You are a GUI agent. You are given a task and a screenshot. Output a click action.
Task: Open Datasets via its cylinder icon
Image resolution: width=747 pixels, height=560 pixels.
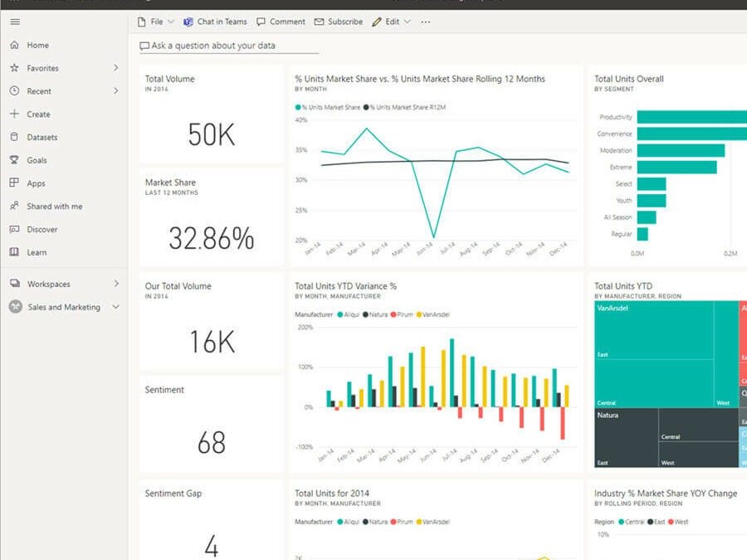(14, 137)
